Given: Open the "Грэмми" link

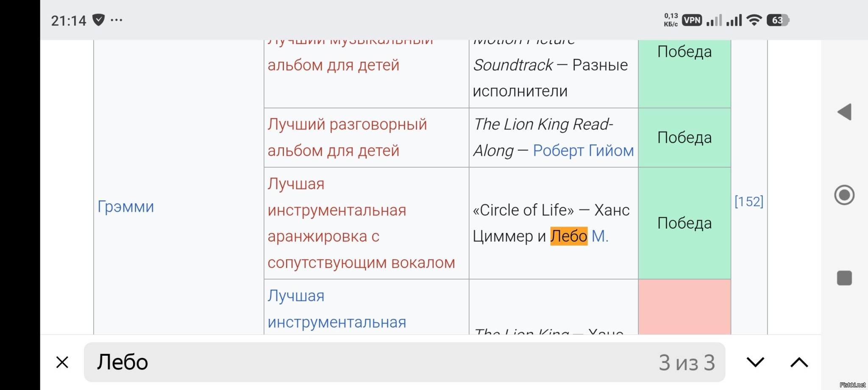Looking at the screenshot, I should click(126, 207).
